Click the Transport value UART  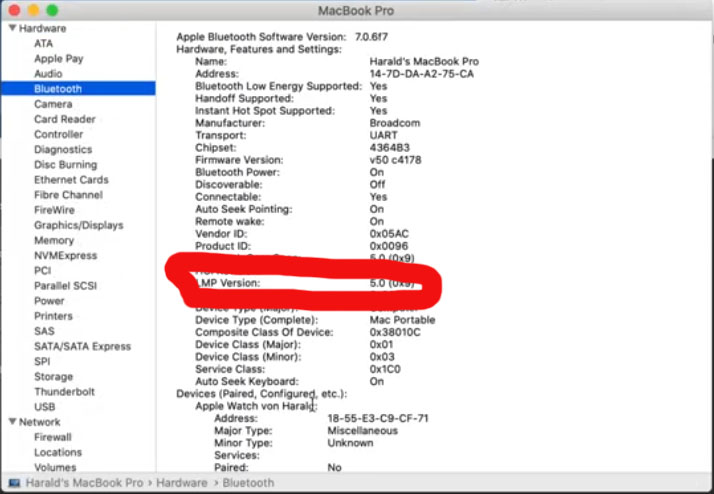tap(383, 135)
